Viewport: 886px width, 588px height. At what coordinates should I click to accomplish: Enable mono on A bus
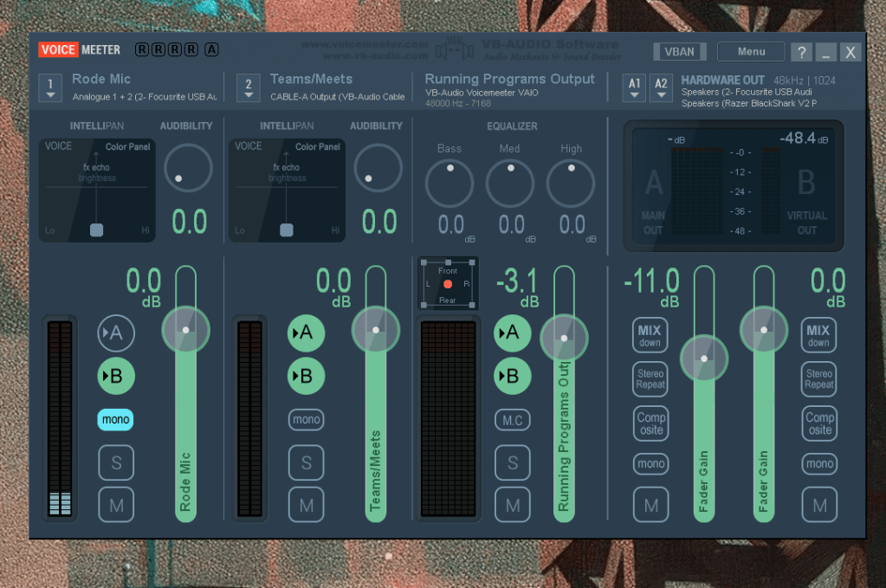[x=651, y=464]
